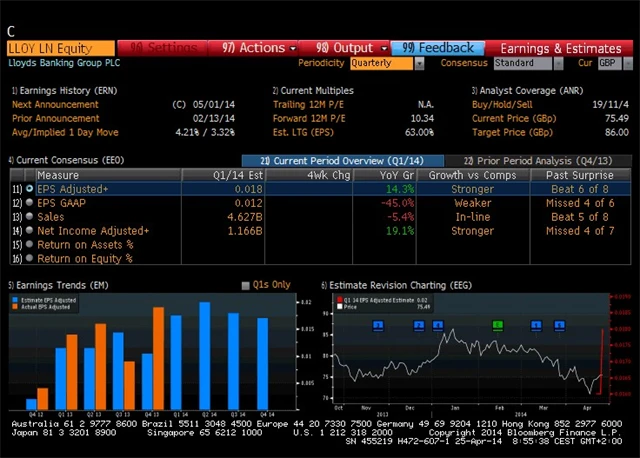This screenshot has width=640, height=458.
Task: Select the Net Income Adjusted+ bullet icon
Action: point(30,230)
